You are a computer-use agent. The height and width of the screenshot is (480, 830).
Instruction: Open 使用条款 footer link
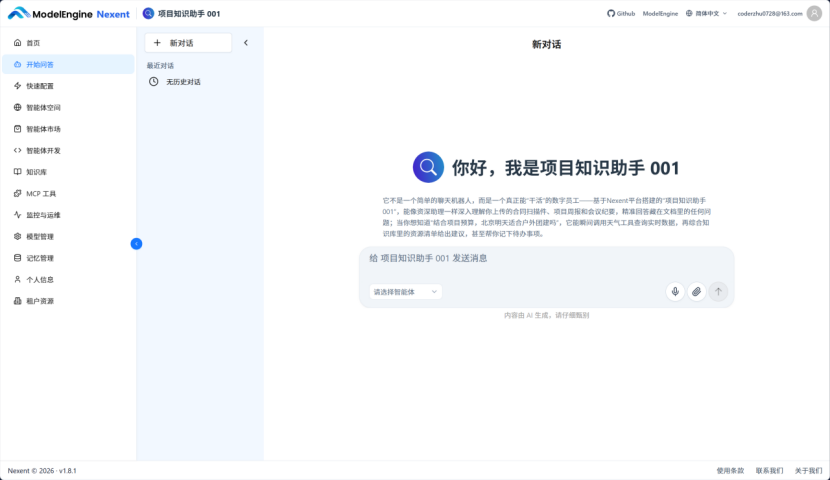tap(730, 470)
